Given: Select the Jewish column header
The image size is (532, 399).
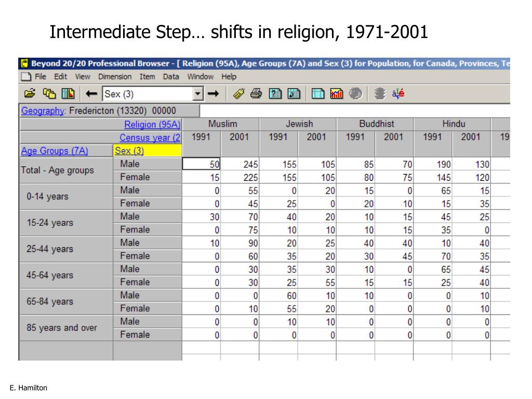Looking at the screenshot, I should click(298, 124).
